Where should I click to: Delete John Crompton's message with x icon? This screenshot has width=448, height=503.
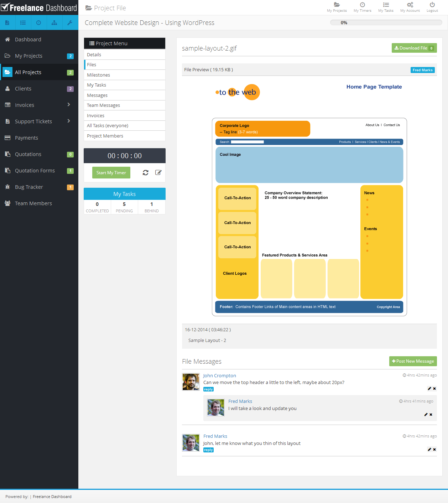(x=434, y=389)
